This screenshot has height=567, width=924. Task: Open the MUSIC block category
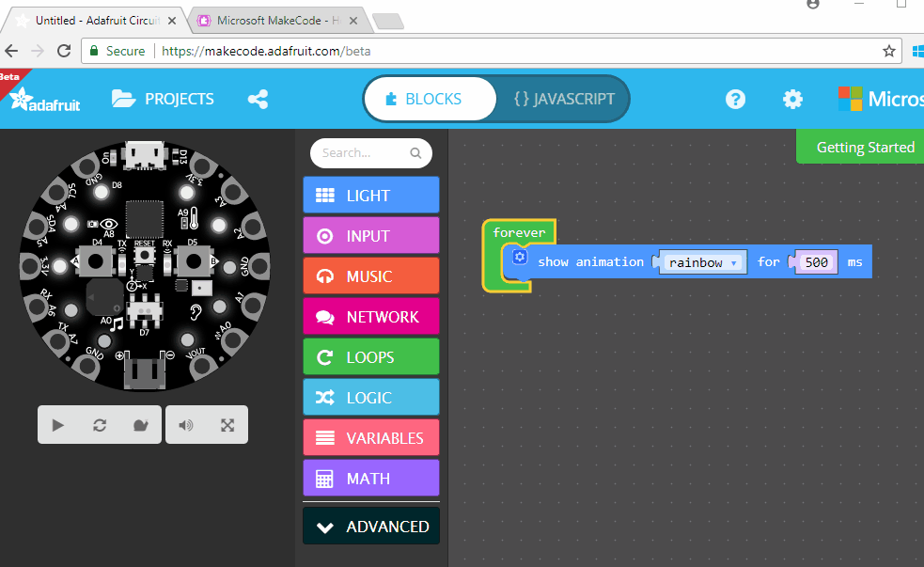pos(370,276)
